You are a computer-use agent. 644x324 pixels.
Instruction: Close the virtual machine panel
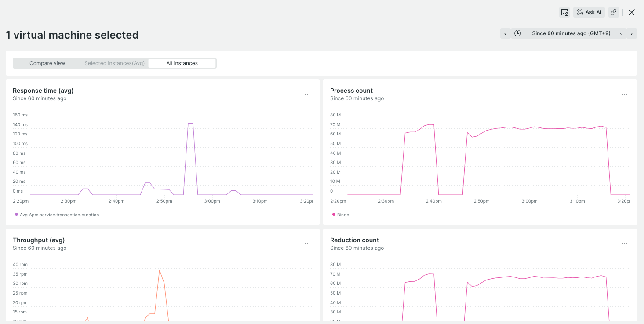tap(632, 12)
